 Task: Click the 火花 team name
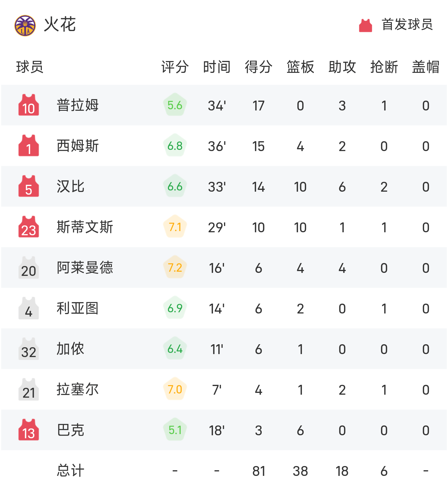pyautogui.click(x=60, y=24)
